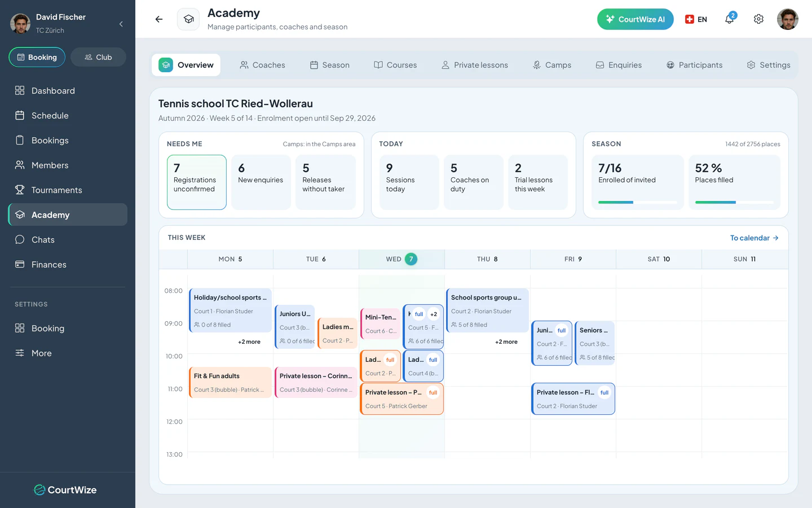The height and width of the screenshot is (508, 812).
Task: Switch to the Courses tab
Action: [x=395, y=65]
